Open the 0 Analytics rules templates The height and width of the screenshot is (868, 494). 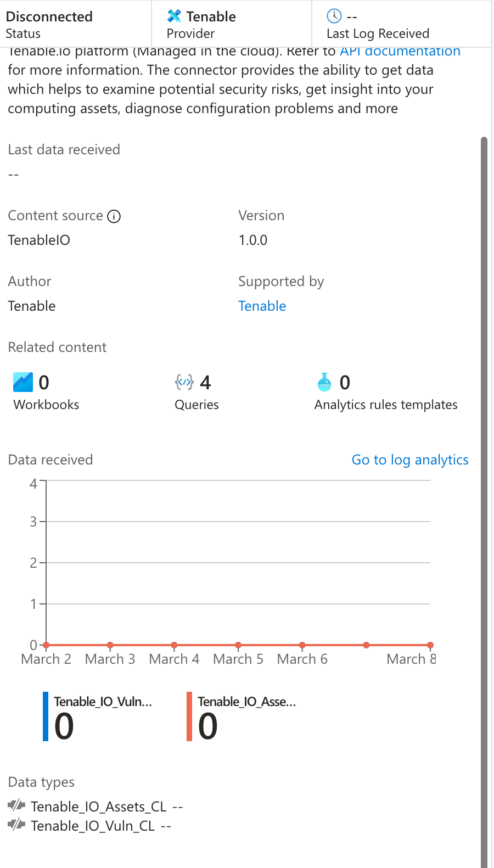tap(386, 392)
